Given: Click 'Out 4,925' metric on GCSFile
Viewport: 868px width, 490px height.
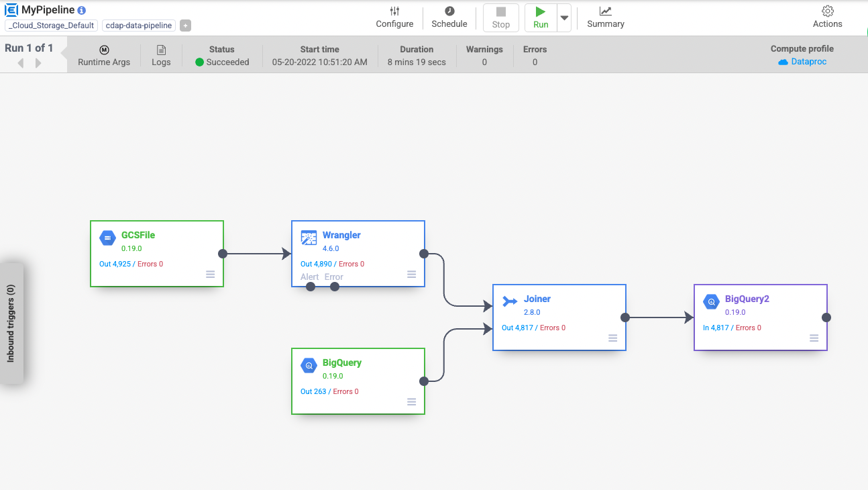Looking at the screenshot, I should tap(115, 264).
